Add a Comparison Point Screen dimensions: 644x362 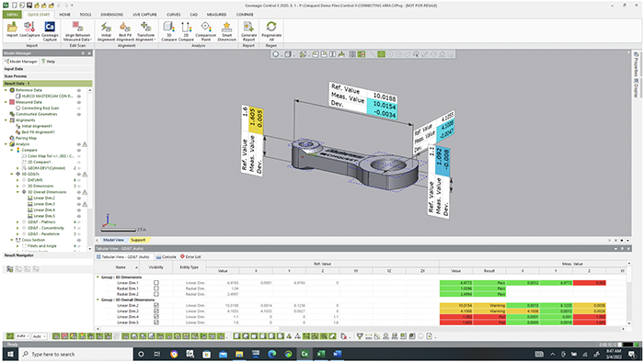click(x=206, y=31)
